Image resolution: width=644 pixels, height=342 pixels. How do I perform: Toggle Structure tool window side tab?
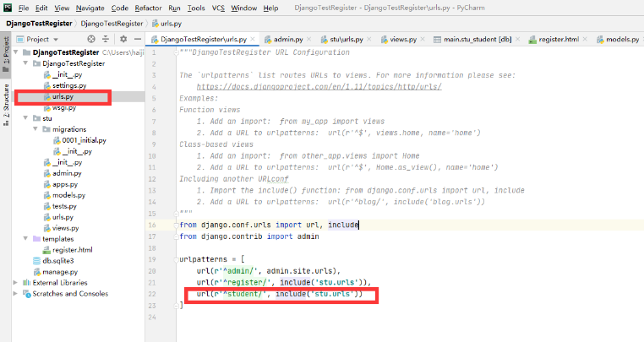6,105
